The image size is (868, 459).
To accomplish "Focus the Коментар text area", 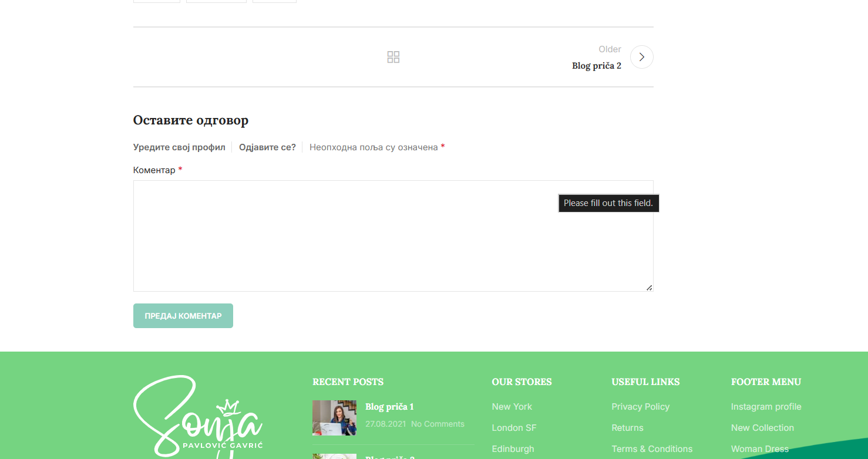I will click(x=393, y=236).
